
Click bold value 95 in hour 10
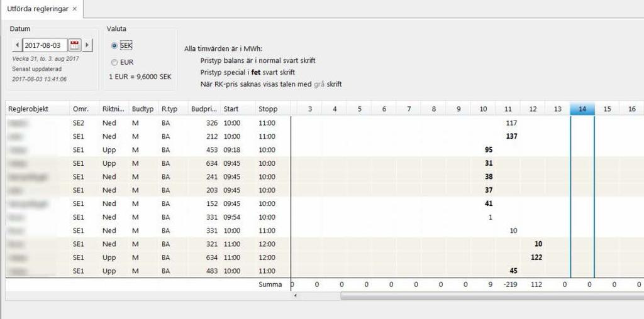(488, 149)
